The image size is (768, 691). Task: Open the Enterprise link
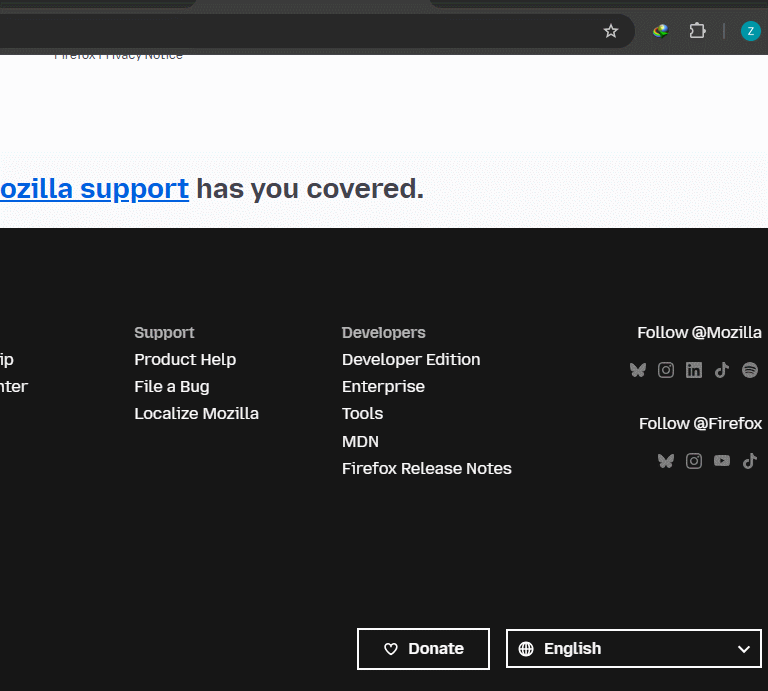tap(384, 386)
